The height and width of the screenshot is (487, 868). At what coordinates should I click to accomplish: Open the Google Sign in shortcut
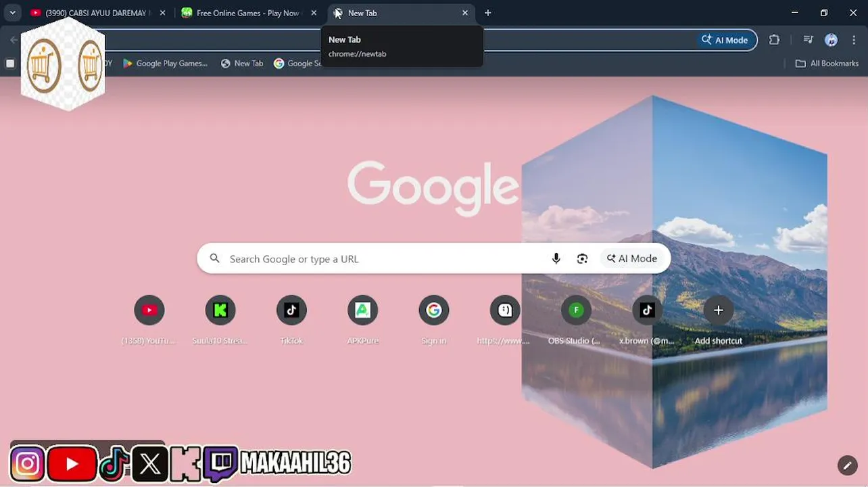pos(434,310)
